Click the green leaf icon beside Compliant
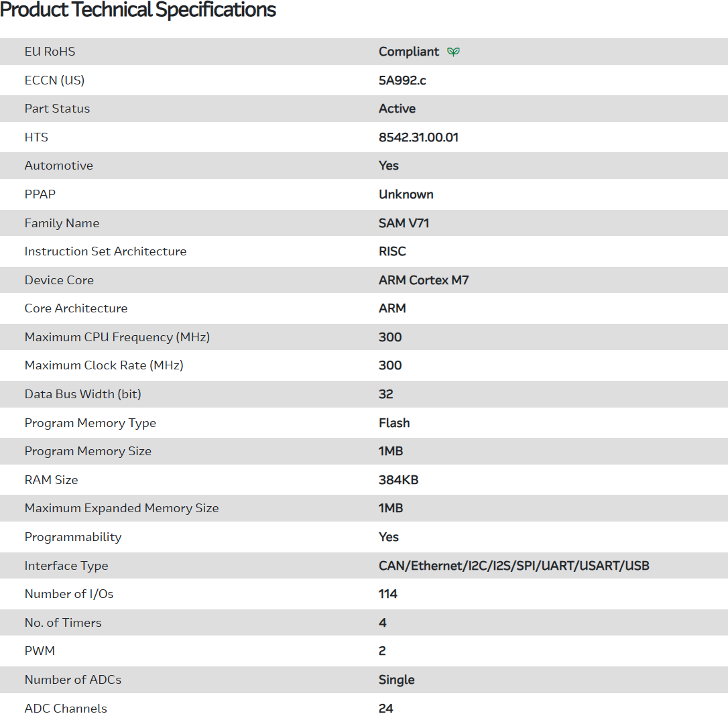 pyautogui.click(x=454, y=52)
